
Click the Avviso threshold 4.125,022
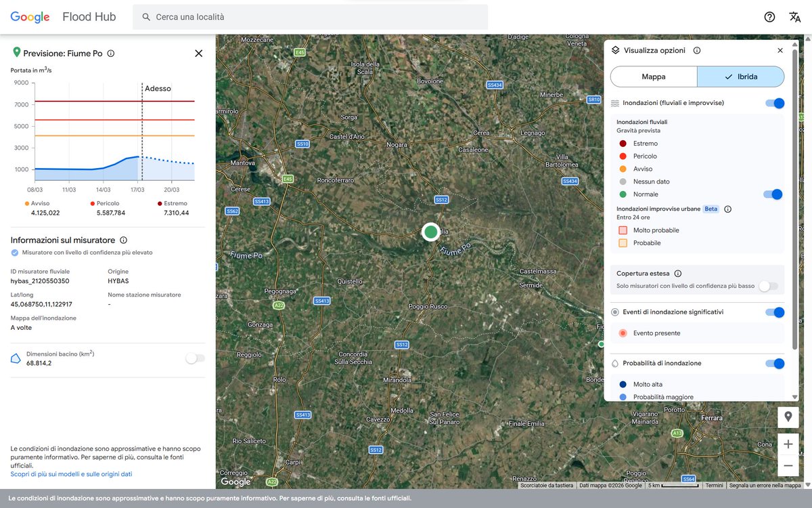pyautogui.click(x=45, y=213)
